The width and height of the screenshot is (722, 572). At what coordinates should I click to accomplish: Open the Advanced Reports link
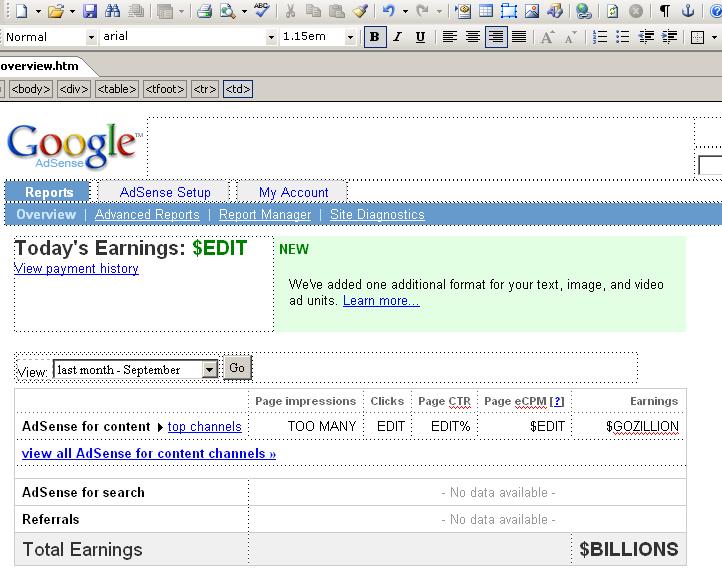(147, 215)
